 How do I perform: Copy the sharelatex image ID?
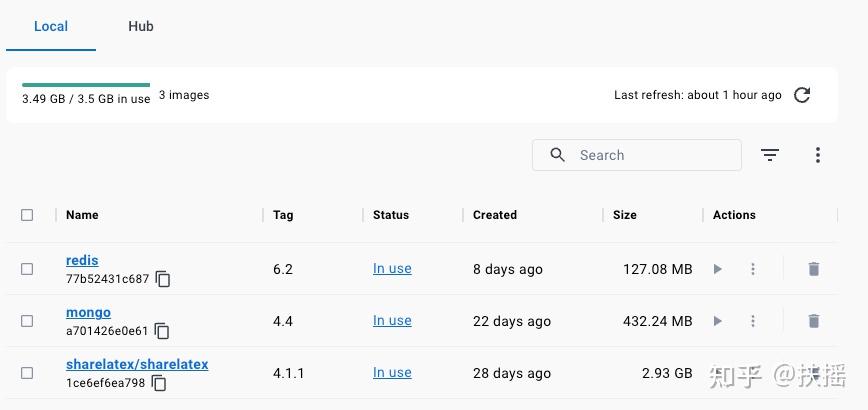click(x=159, y=383)
